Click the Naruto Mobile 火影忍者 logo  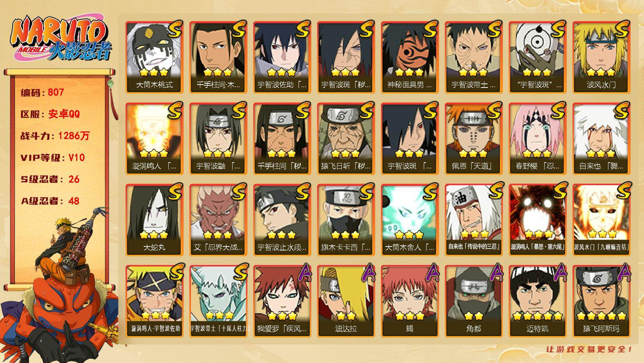click(x=61, y=39)
